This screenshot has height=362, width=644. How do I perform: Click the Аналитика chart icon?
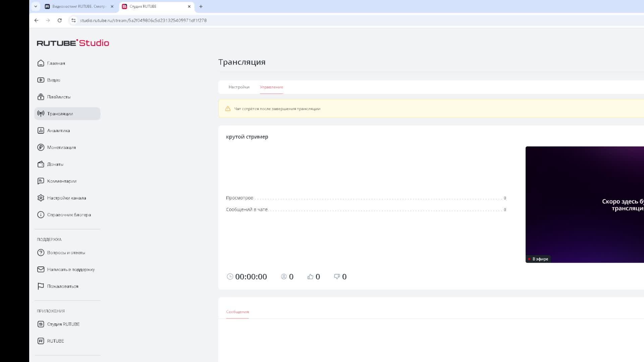click(x=41, y=130)
